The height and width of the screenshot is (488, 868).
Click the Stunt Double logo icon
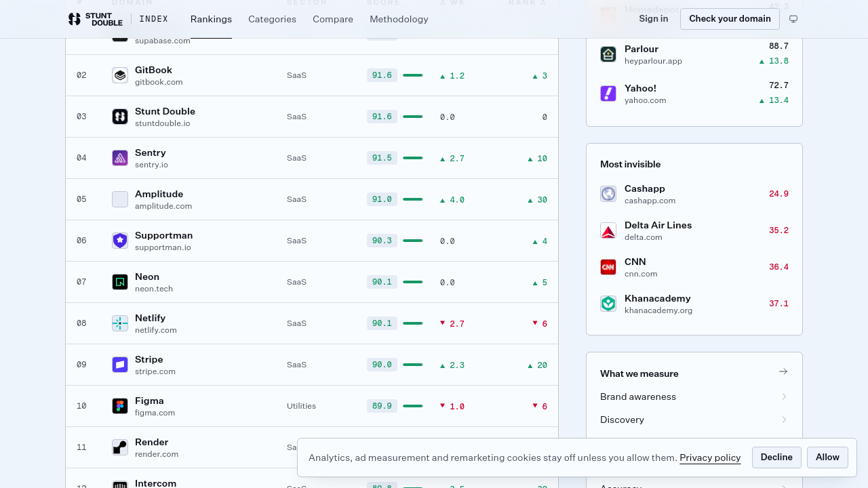pyautogui.click(x=75, y=19)
